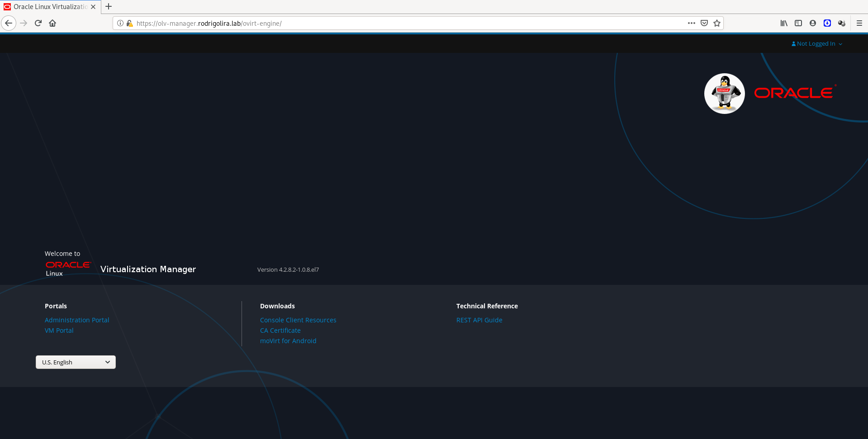This screenshot has width=868, height=439.
Task: Click the site security padlock icon
Action: 129,23
